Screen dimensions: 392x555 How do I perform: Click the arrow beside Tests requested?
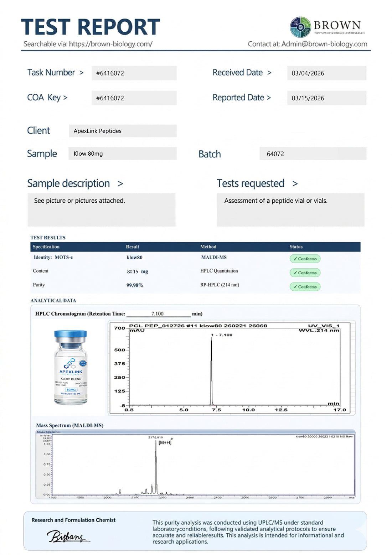[x=295, y=184]
